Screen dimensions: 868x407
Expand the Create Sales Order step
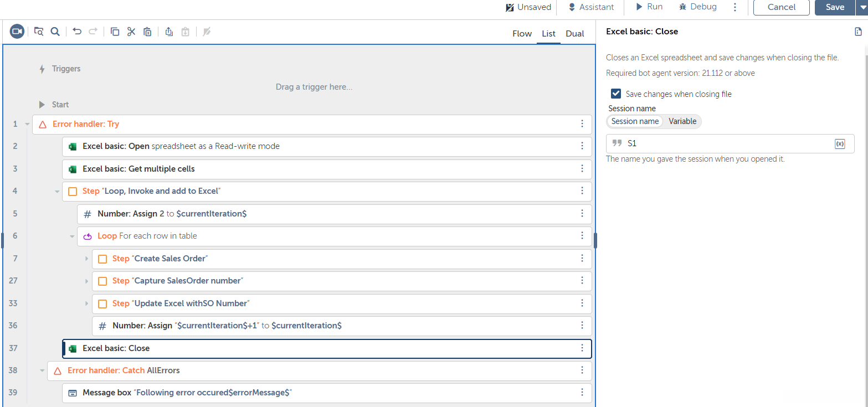86,259
